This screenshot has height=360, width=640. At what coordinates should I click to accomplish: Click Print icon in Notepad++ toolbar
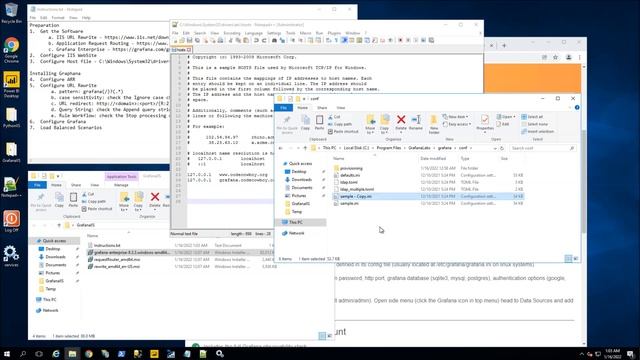click(x=220, y=40)
